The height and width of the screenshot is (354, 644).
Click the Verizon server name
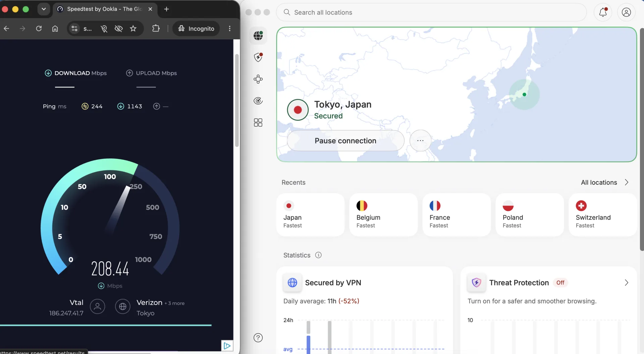(149, 303)
